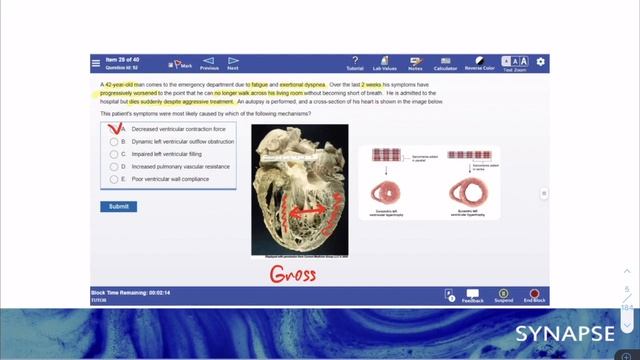Open the hamburger navigation menu

[96, 63]
